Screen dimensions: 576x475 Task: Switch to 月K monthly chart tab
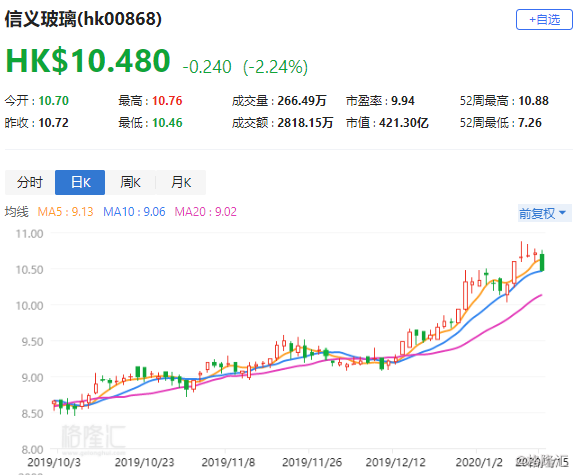point(181,182)
